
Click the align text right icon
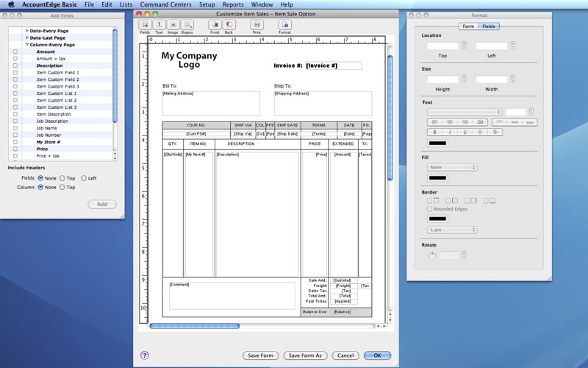click(465, 122)
